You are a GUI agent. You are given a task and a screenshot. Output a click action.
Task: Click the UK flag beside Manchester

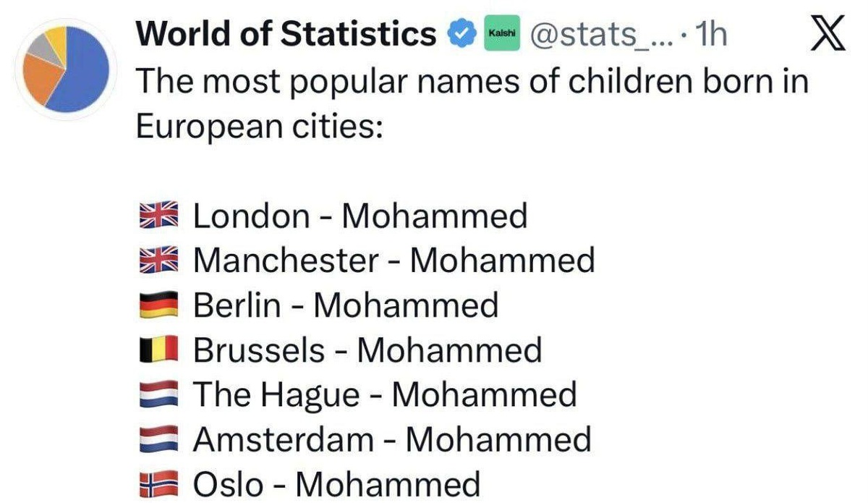click(x=158, y=261)
